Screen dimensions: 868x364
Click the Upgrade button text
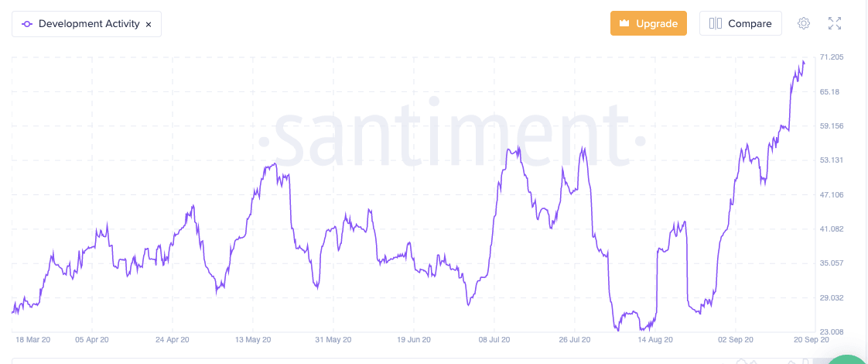[x=656, y=23]
